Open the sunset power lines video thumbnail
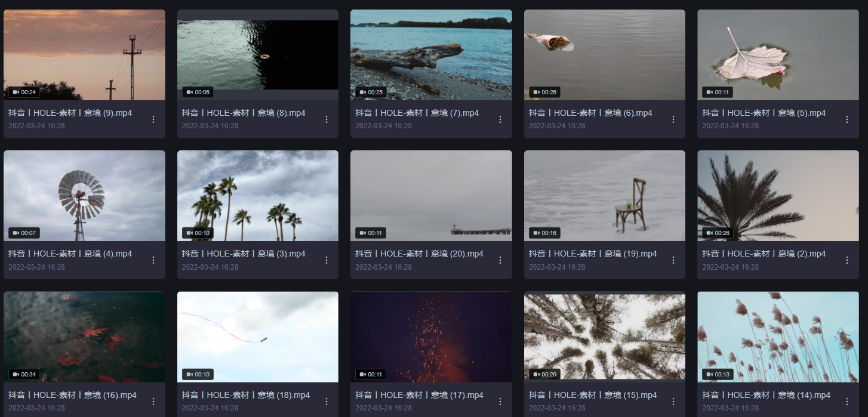Viewport: 868px width, 417px height. click(x=84, y=55)
